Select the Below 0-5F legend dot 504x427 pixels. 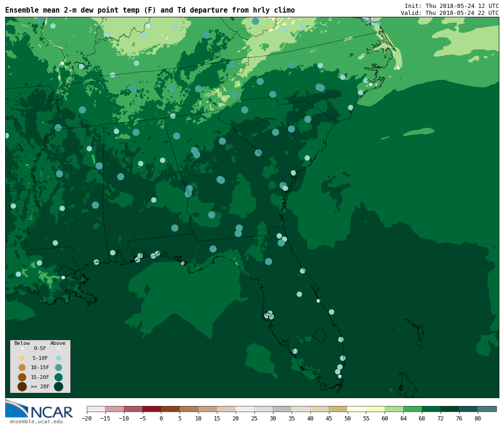22,348
